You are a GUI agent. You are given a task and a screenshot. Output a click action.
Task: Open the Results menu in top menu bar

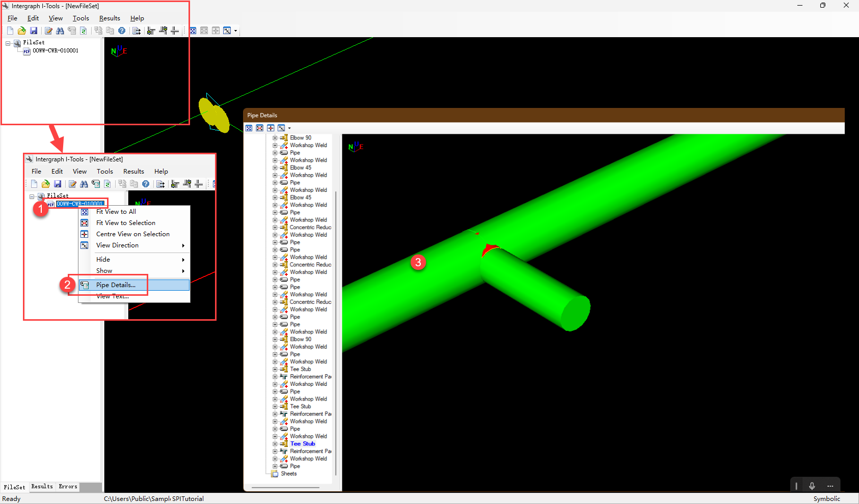(x=110, y=18)
